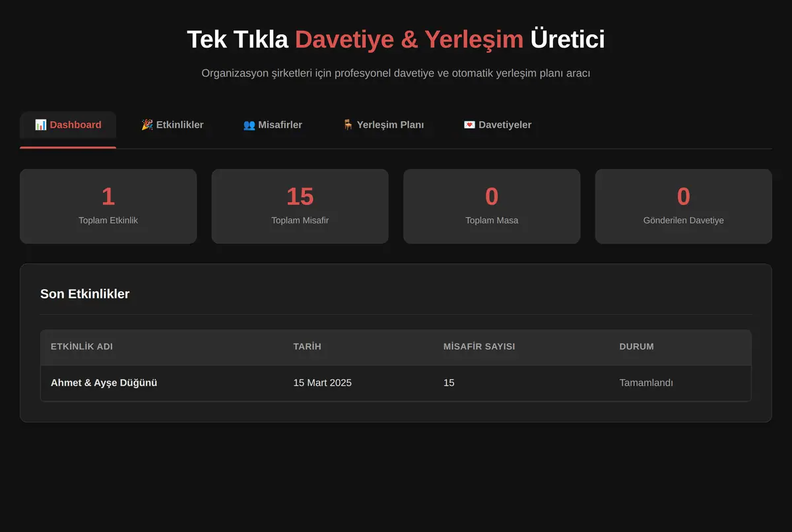Click the people icon beside Misafirler
This screenshot has height=532, width=792.
(x=249, y=125)
